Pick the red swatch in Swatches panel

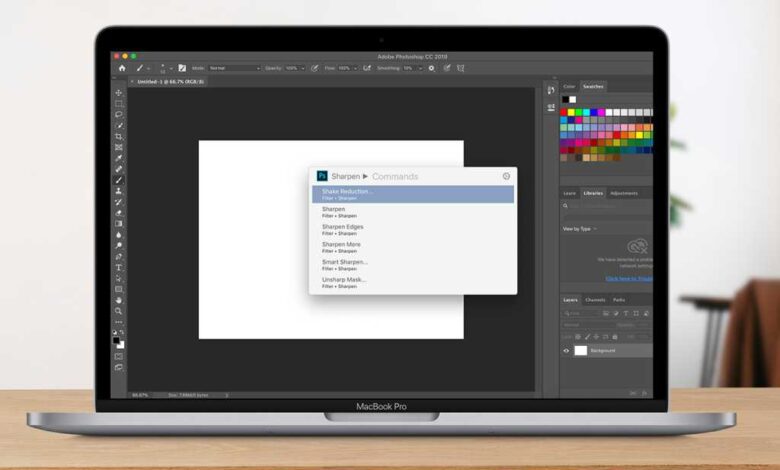pyautogui.click(x=564, y=112)
